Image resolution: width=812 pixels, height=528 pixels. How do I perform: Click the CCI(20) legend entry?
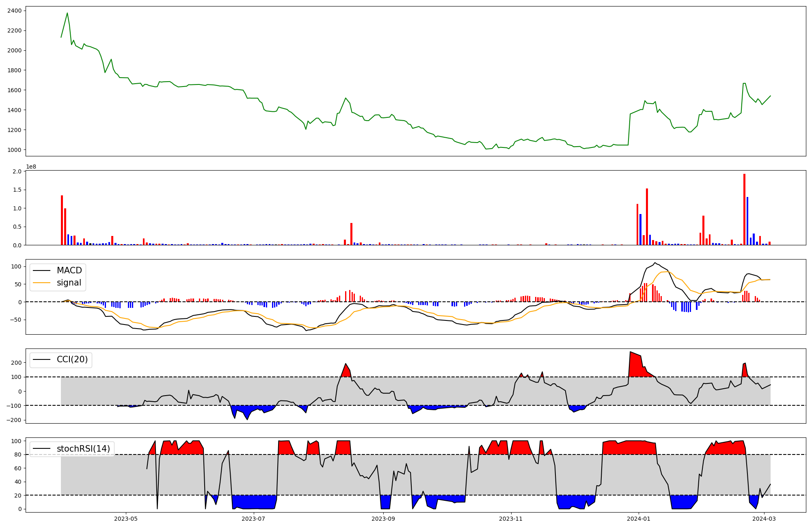point(72,360)
